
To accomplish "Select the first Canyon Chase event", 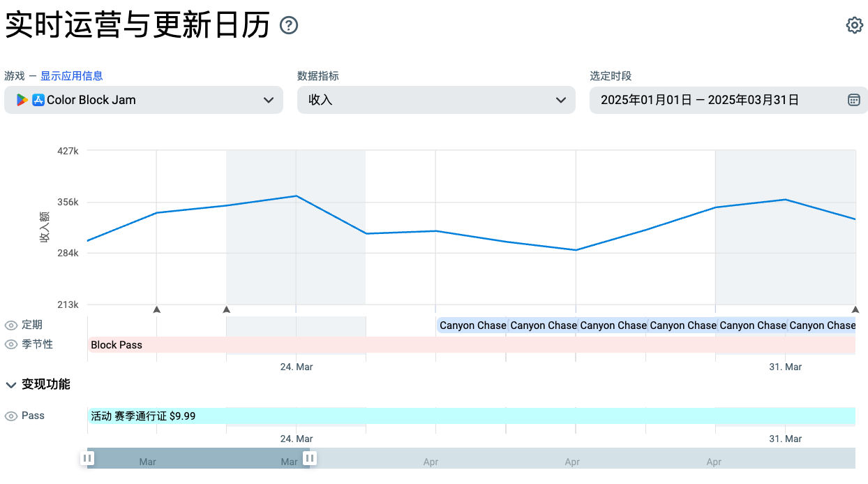I will (472, 325).
